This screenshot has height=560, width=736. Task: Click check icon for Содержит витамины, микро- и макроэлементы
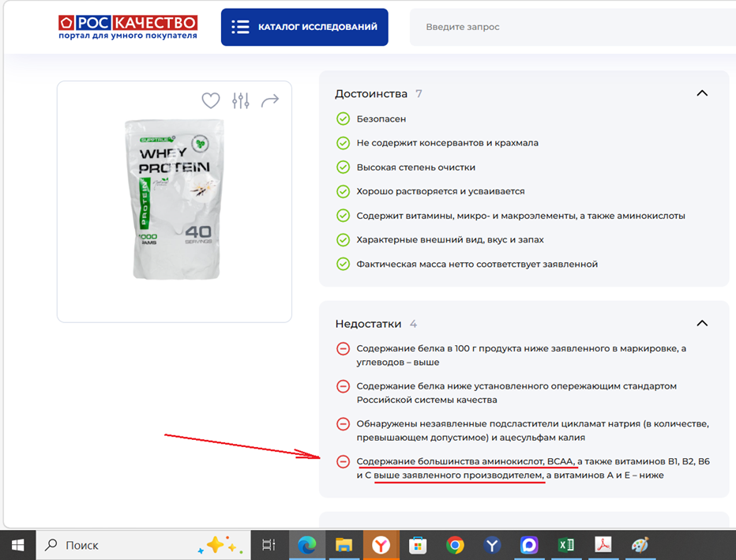(343, 216)
